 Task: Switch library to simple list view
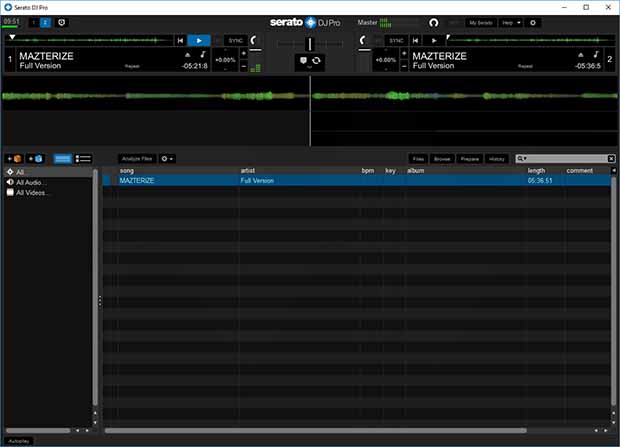pyautogui.click(x=62, y=159)
